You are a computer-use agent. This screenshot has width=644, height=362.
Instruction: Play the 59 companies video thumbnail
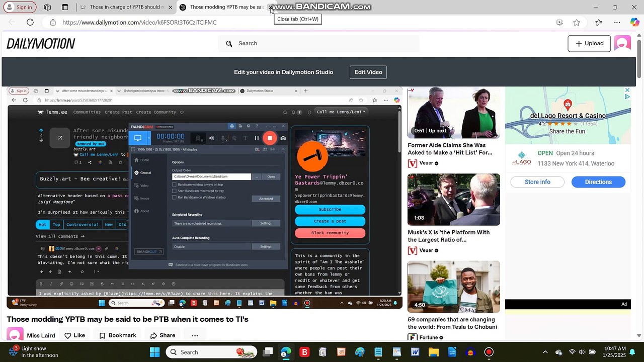(x=454, y=287)
